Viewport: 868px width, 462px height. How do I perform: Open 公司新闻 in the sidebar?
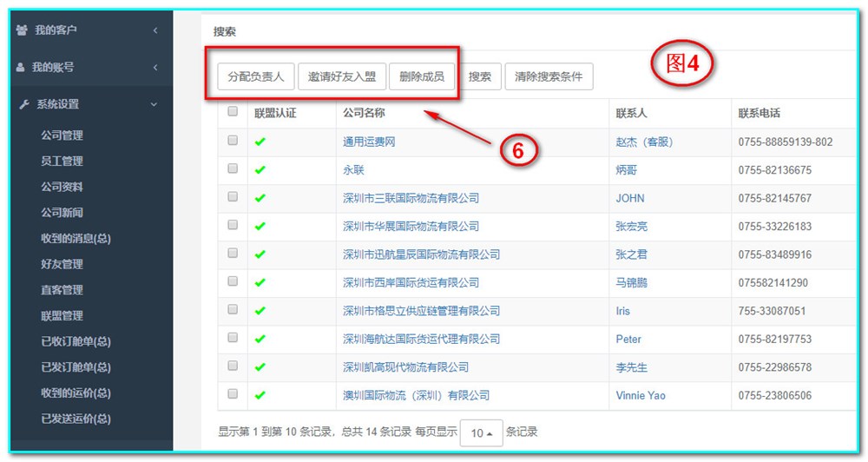62,213
